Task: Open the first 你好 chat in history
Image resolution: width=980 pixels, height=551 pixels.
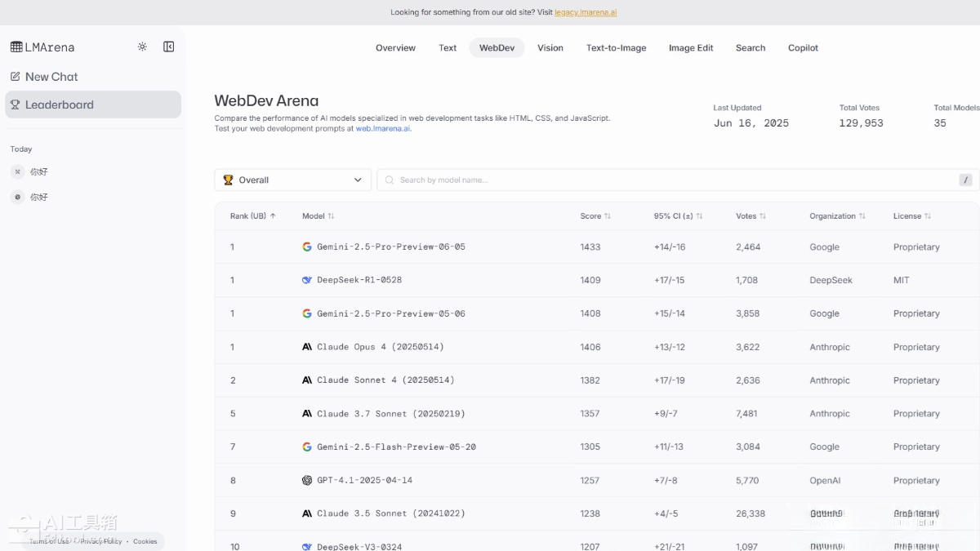Action: point(39,172)
